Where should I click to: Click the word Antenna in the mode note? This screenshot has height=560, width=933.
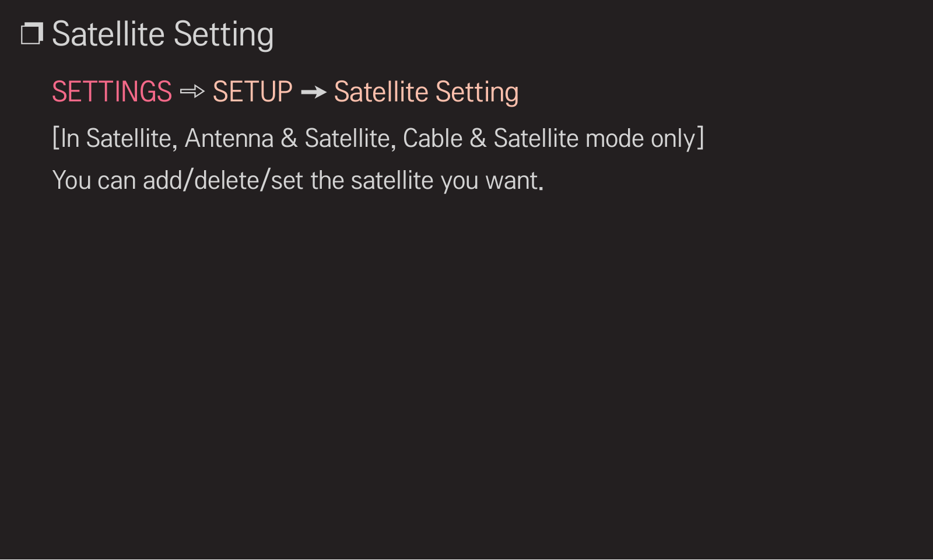[229, 139]
